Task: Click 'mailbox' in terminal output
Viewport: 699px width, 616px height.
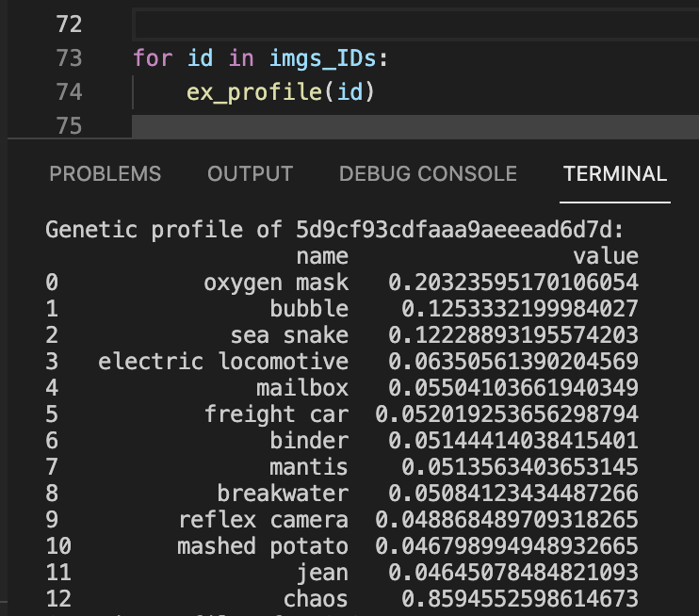Action: coord(302,388)
